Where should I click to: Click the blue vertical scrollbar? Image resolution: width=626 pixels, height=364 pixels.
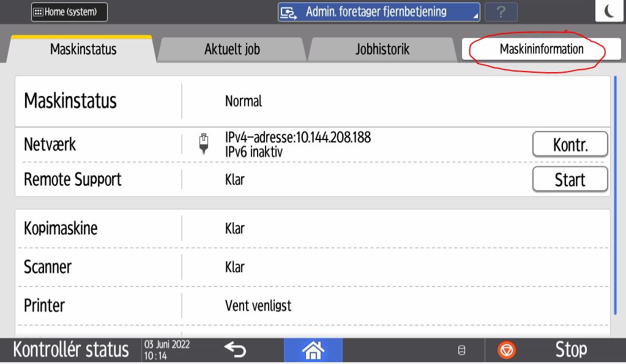[615, 195]
